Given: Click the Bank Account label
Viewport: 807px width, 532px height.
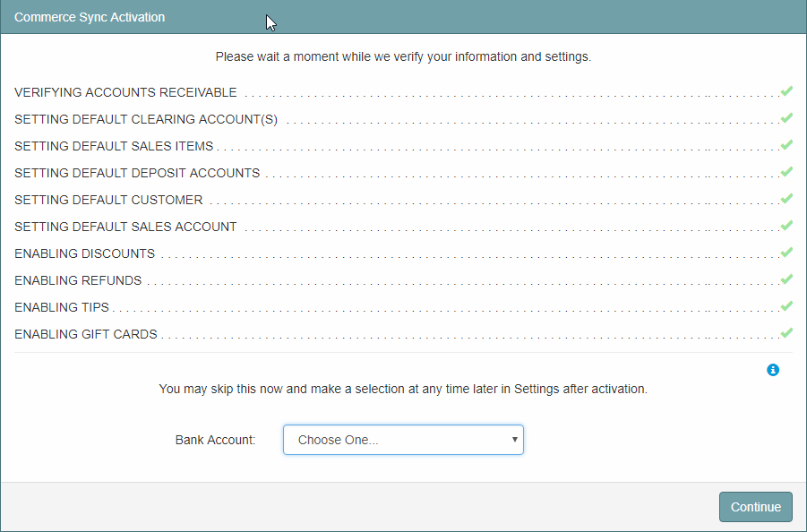Looking at the screenshot, I should 215,440.
